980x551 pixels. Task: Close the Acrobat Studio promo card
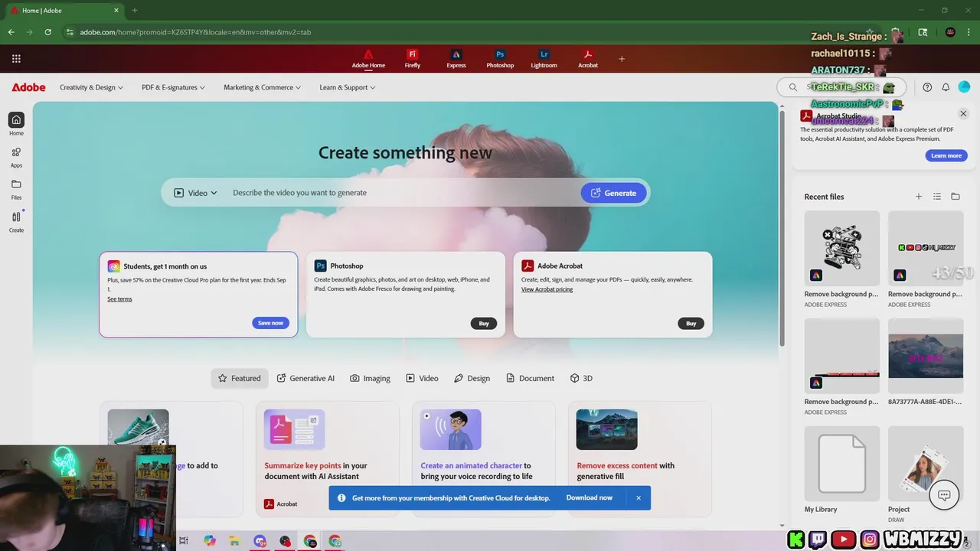tap(963, 113)
